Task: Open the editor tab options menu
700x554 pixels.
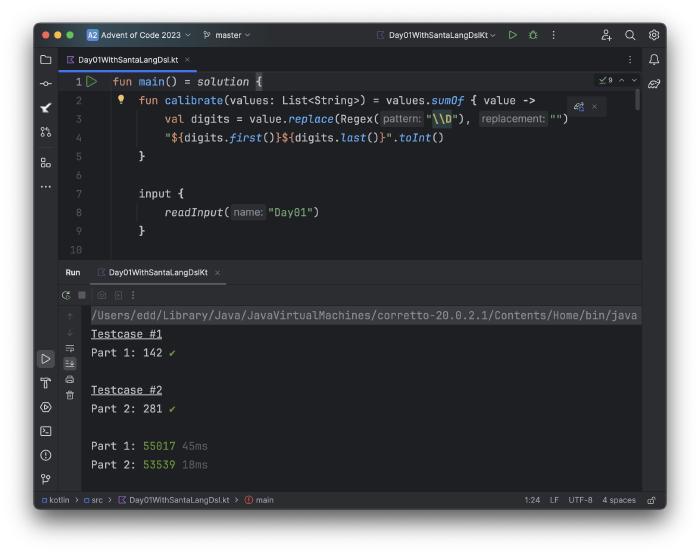Action: point(630,60)
